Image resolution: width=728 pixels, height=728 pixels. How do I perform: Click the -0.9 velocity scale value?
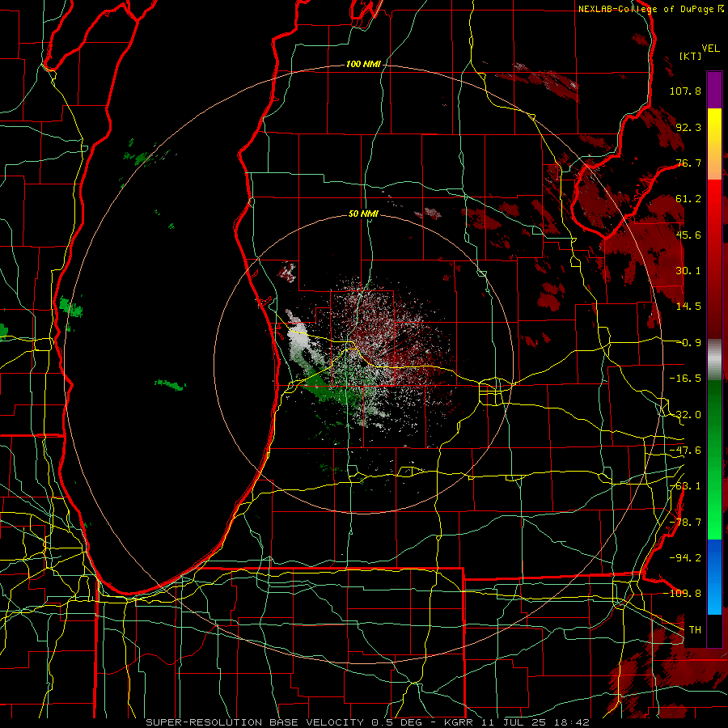[688, 343]
